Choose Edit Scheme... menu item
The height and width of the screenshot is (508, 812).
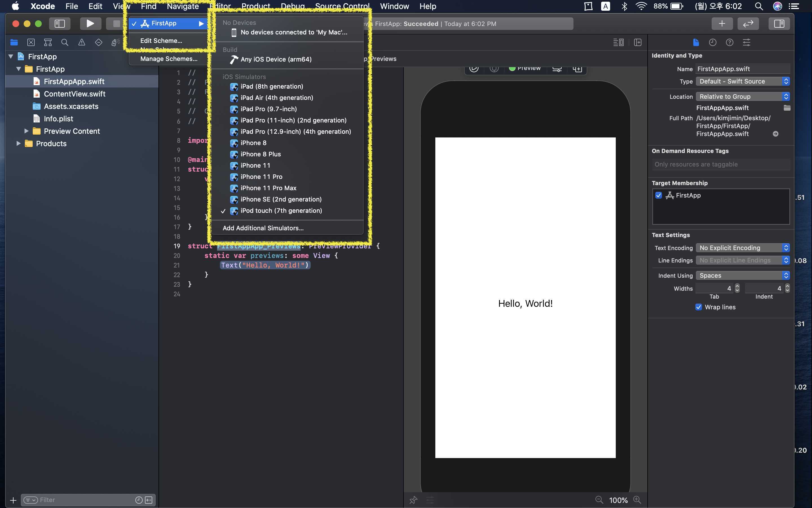coord(161,41)
